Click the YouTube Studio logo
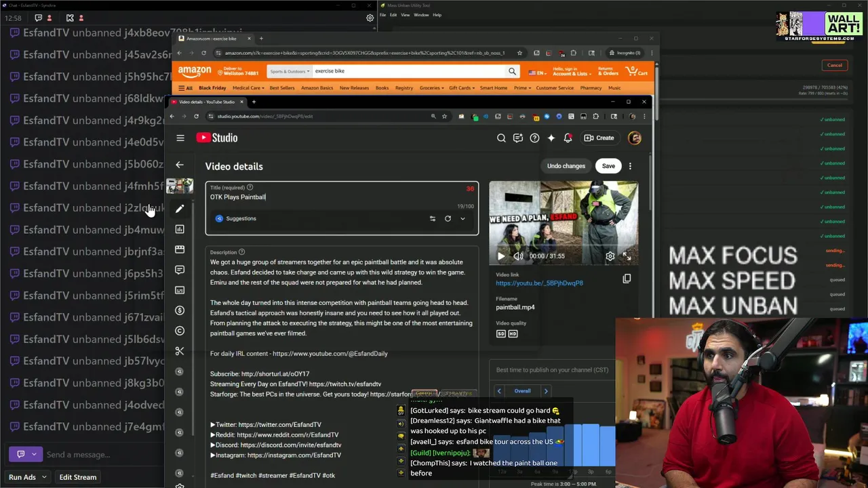 (217, 138)
